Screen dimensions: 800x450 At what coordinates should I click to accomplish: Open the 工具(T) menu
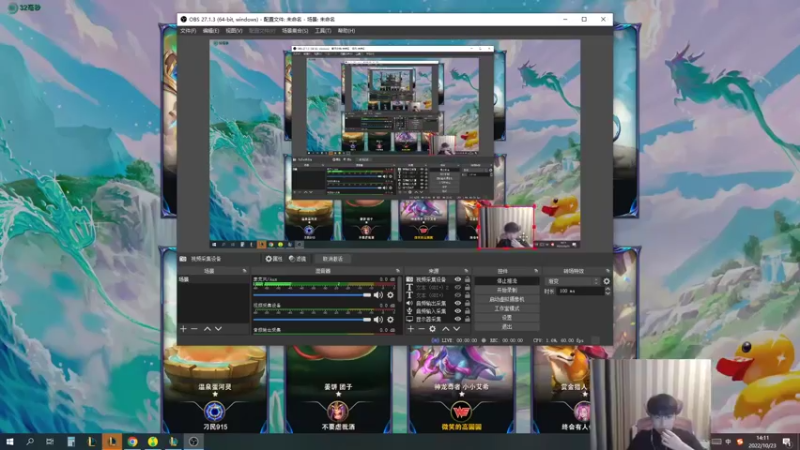tap(322, 31)
